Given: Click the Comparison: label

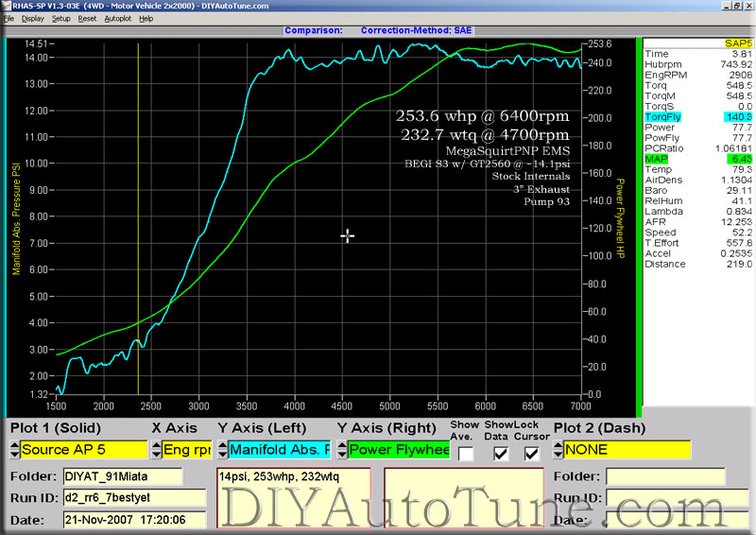Looking at the screenshot, I should (314, 30).
